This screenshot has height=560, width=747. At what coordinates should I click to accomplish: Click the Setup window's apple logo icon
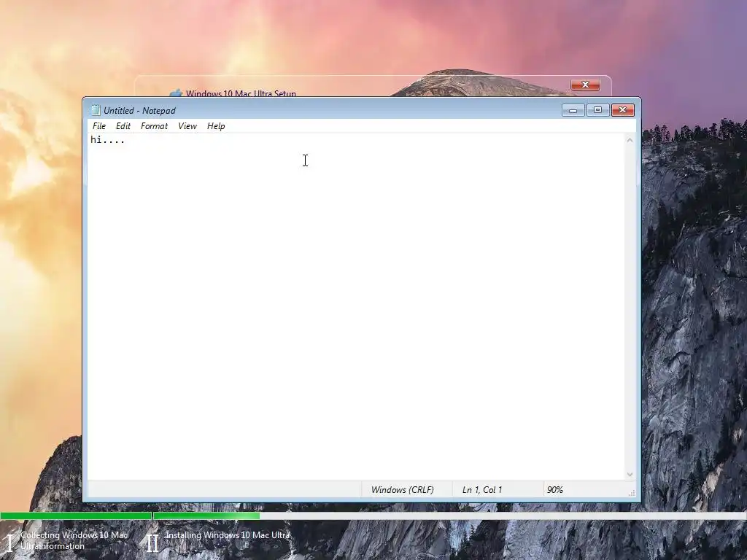tap(177, 93)
